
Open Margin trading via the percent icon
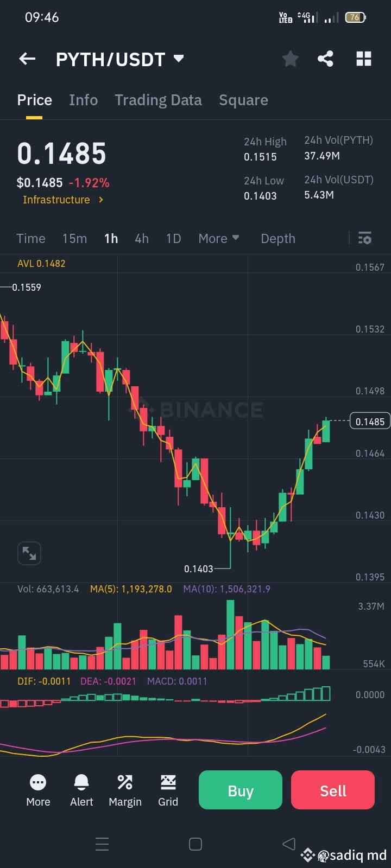point(125,782)
